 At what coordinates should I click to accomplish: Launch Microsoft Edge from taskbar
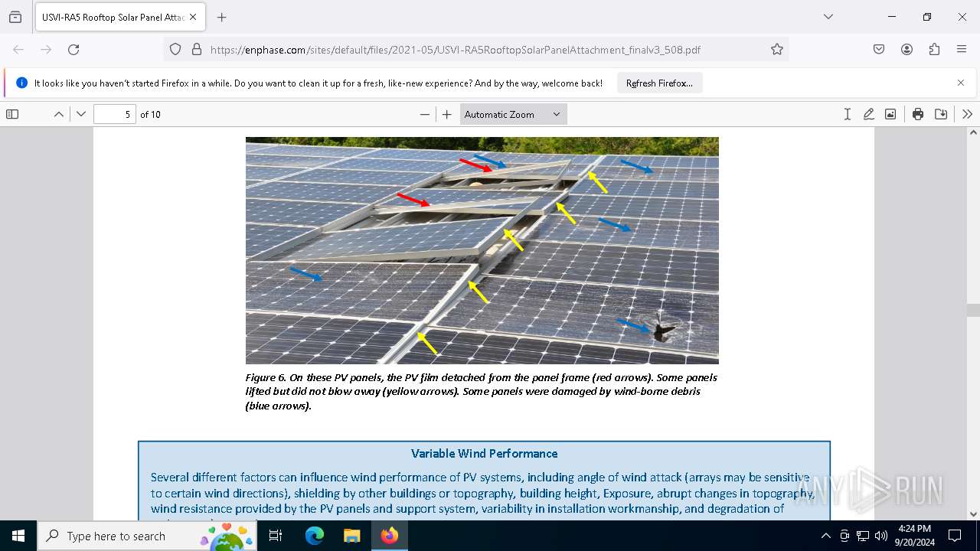pos(315,536)
